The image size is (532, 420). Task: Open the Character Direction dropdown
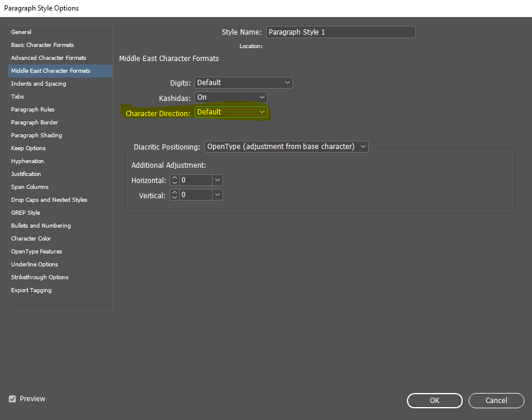tap(231, 112)
